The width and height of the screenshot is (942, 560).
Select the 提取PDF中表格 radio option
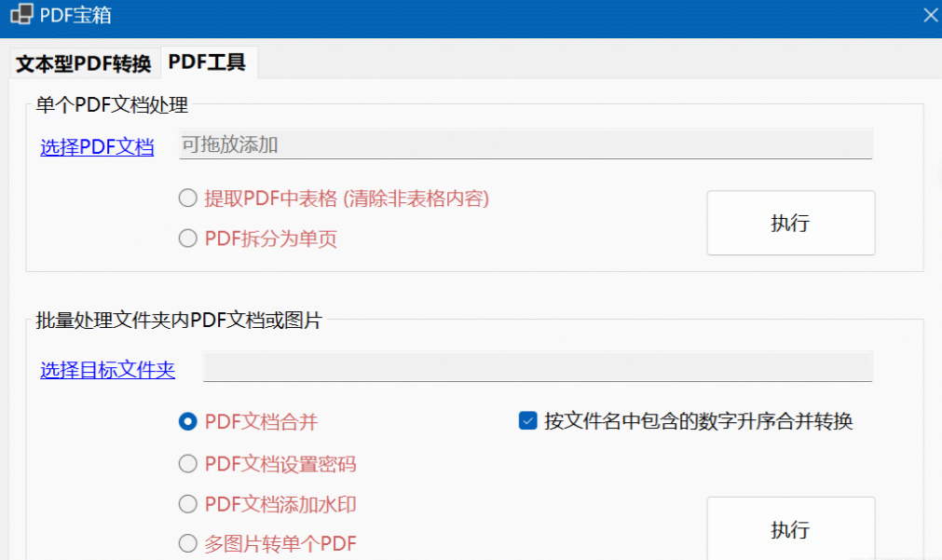187,198
